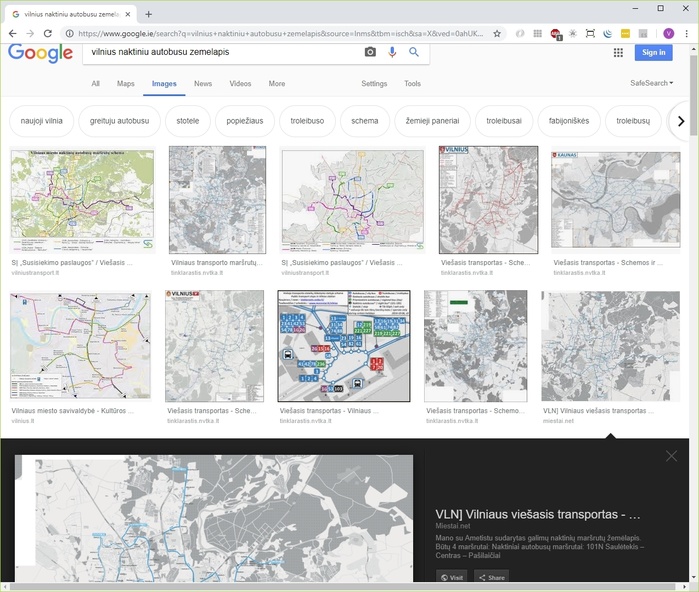Open Vilniaus miesto savivaldybė map thumbnail
This screenshot has height=592, width=699.
point(80,346)
